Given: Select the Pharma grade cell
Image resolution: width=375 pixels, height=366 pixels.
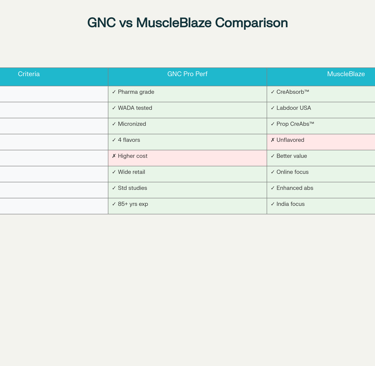Looking at the screenshot, I should (x=187, y=94).
